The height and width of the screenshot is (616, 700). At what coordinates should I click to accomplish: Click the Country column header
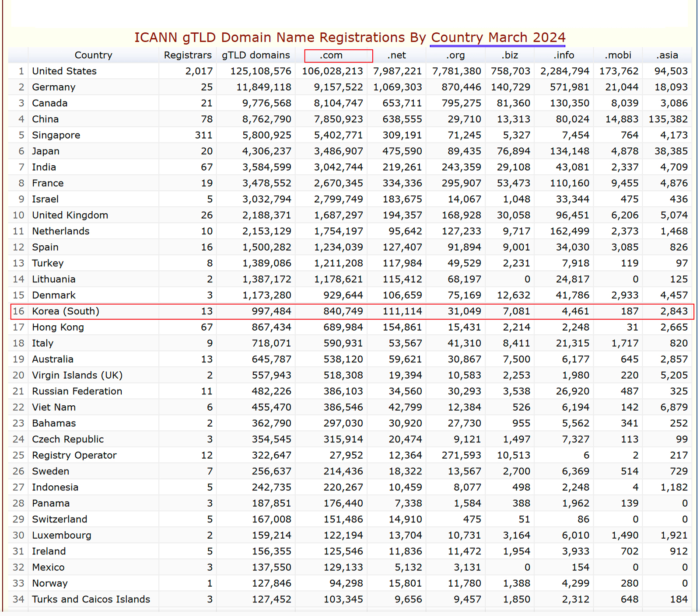(93, 55)
